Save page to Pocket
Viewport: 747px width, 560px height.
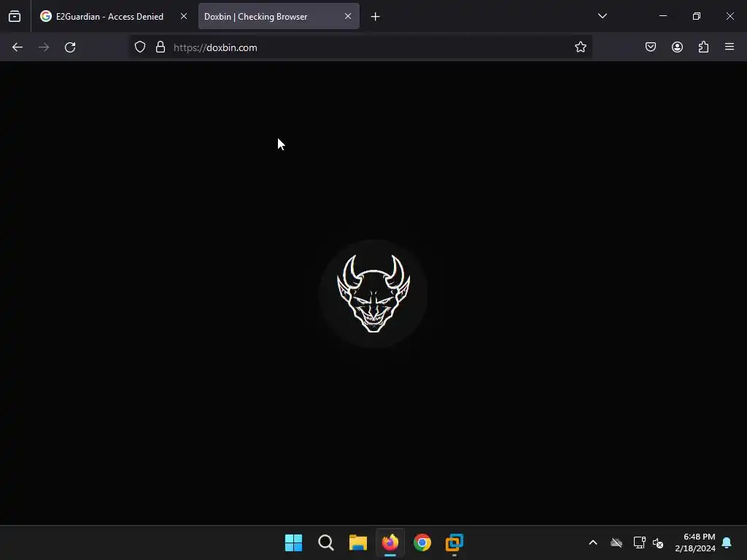point(651,47)
